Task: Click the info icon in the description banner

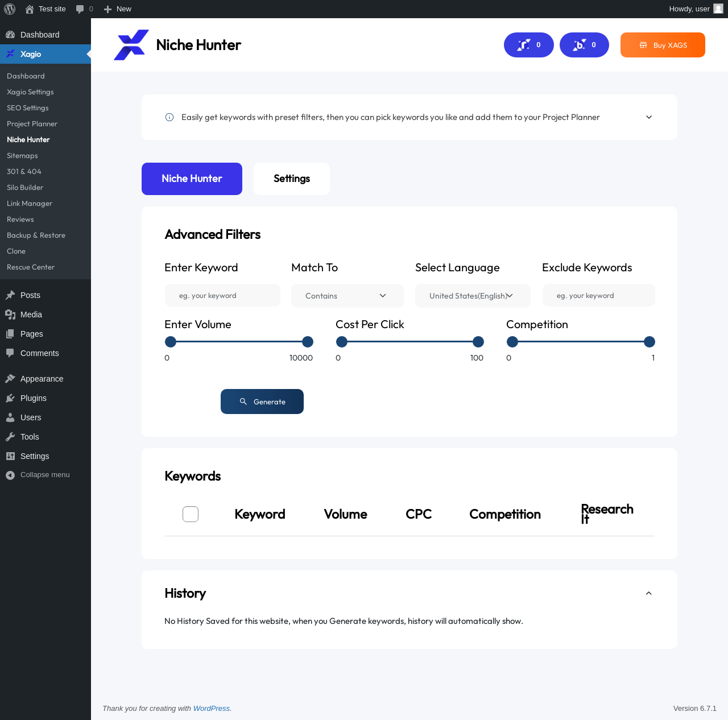Action: point(169,117)
